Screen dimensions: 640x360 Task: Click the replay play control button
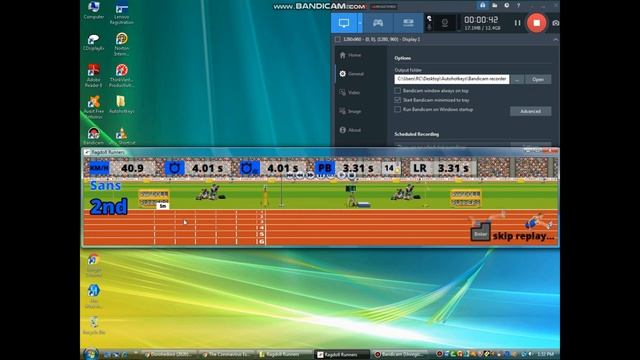(x=341, y=176)
